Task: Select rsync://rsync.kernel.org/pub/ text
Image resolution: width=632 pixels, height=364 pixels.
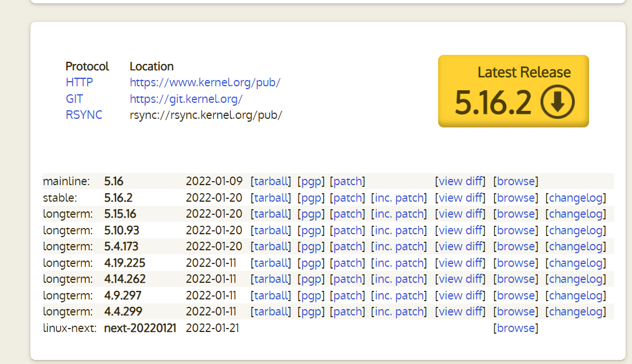Action: click(206, 115)
